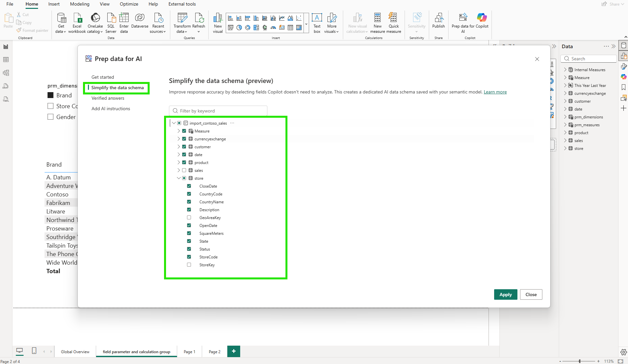628x364 pixels.
Task: Click the fit to page icon
Action: click(x=620, y=361)
